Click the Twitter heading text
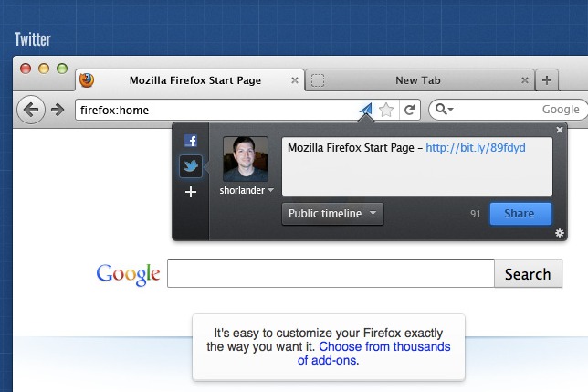Viewport: 588px width, 392px height. pos(33,39)
